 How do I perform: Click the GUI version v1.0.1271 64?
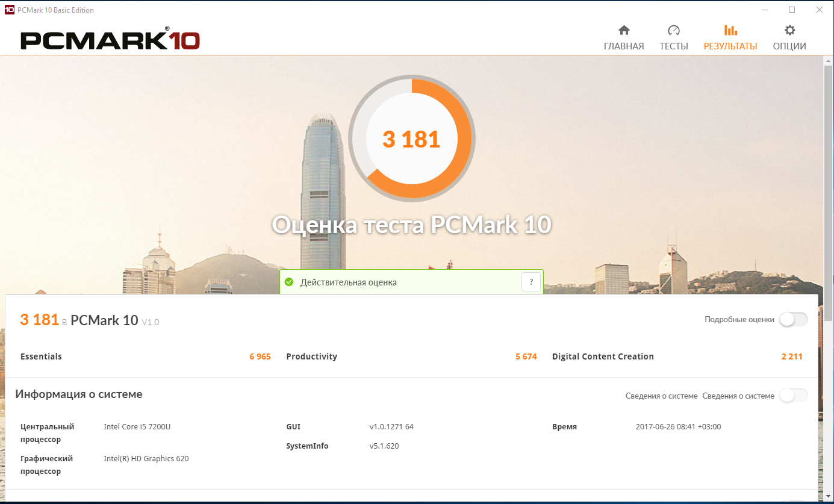tap(391, 427)
